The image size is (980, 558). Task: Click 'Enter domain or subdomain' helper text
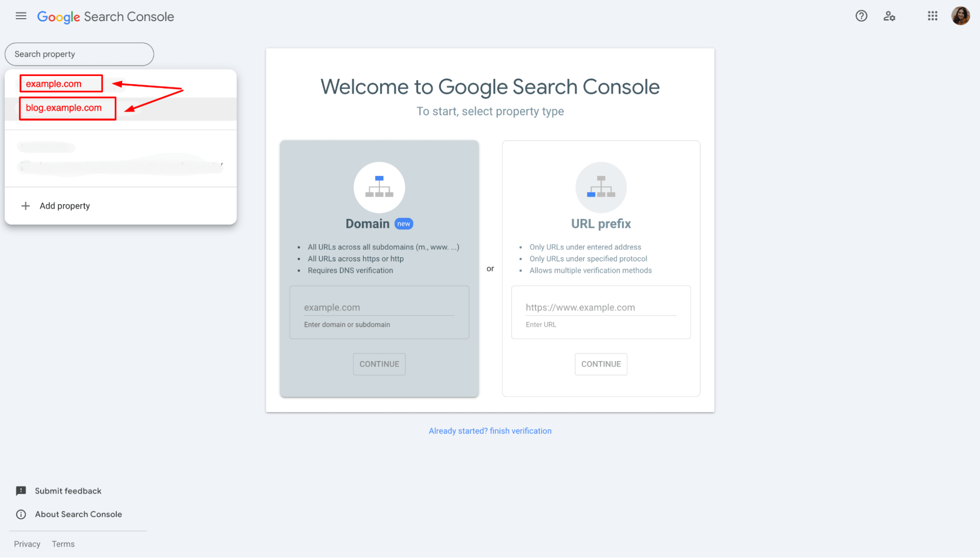coord(347,324)
